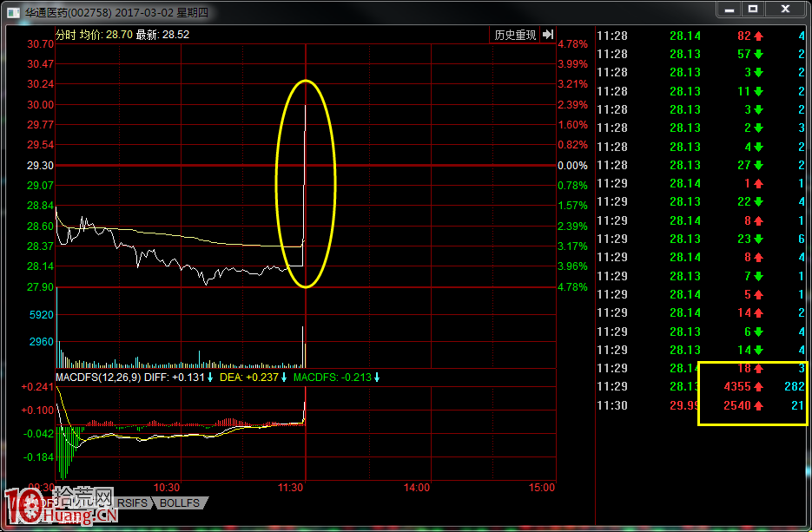Click the 5920 volume axis label
The width and height of the screenshot is (812, 532).
42,315
